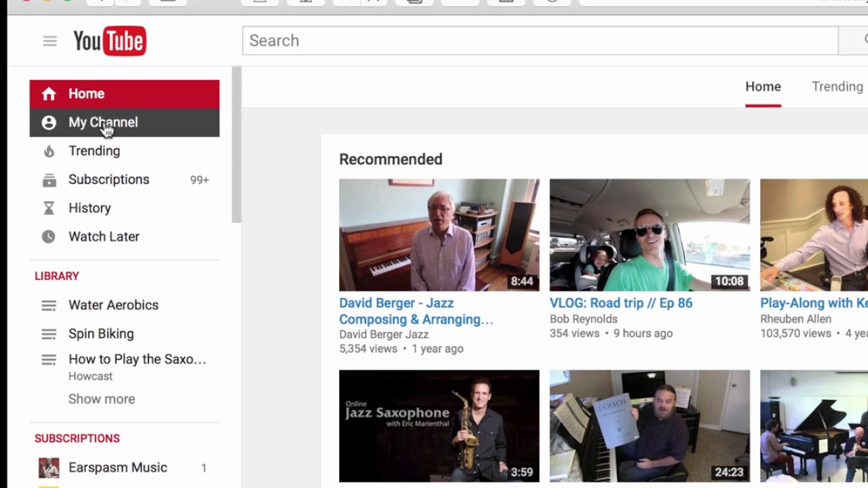
Task: Click the YouTube logo
Action: (110, 41)
